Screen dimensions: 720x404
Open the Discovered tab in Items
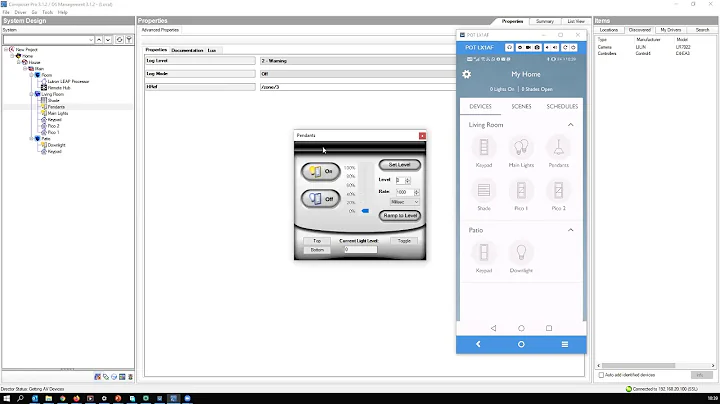tap(640, 30)
